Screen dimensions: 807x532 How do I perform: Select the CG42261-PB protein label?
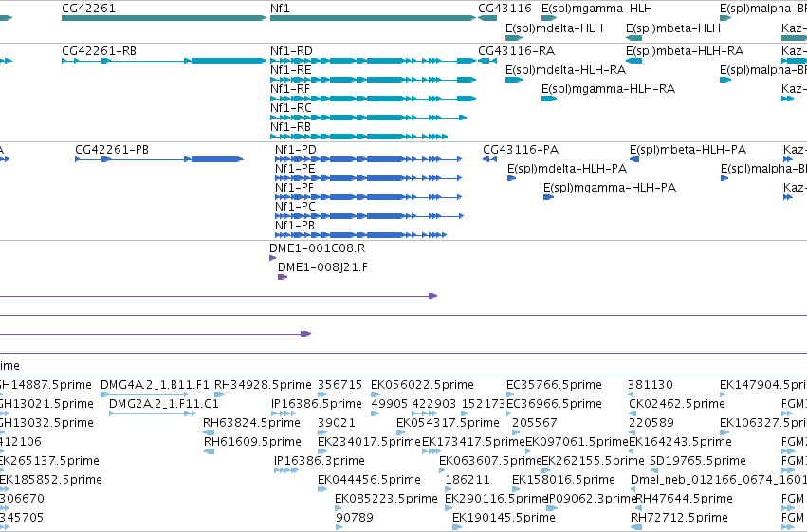point(112,150)
